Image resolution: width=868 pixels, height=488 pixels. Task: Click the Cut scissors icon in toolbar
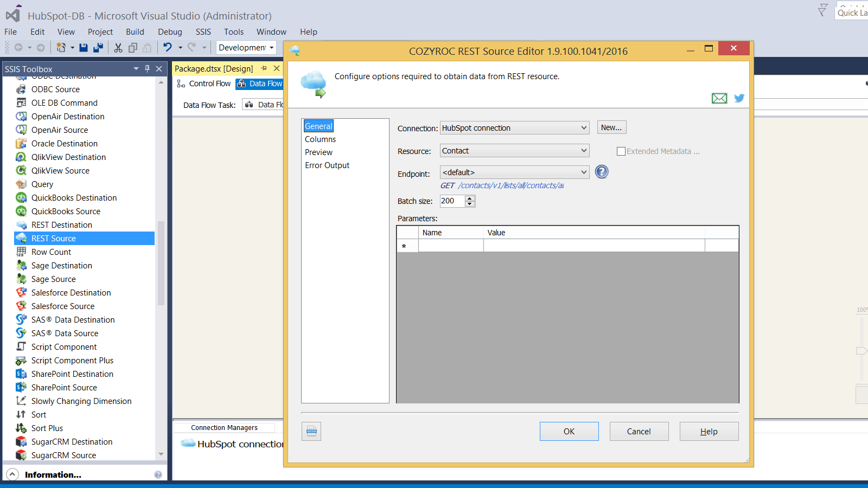pos(118,48)
